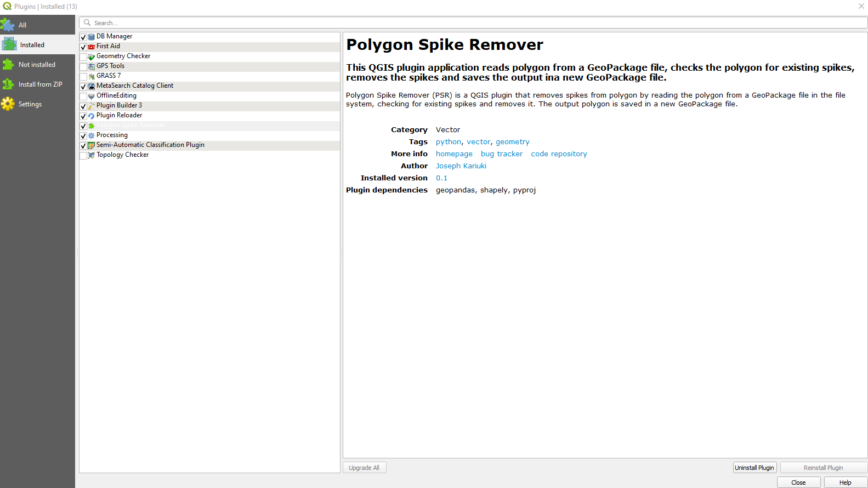Viewport: 868px width, 488px height.
Task: Open the Installed plugins tab
Action: [x=37, y=44]
